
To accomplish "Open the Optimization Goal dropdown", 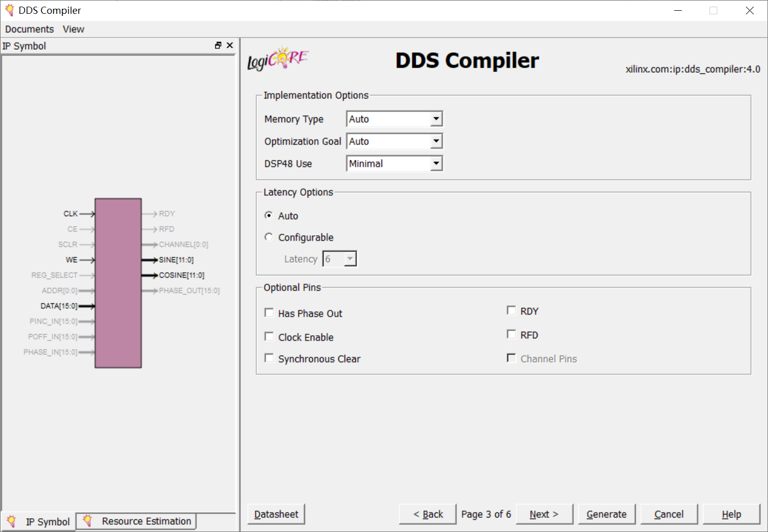I will (394, 141).
